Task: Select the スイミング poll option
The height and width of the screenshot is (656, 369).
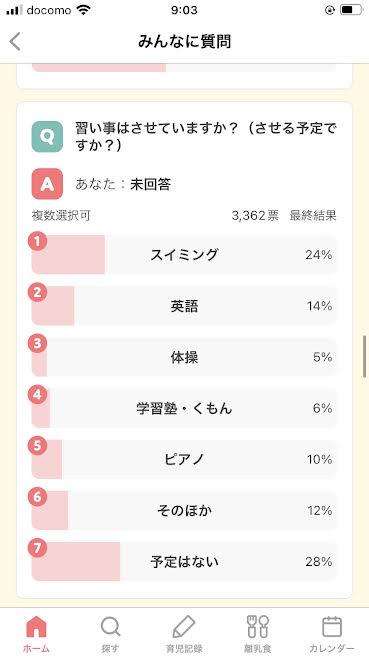Action: pos(184,255)
